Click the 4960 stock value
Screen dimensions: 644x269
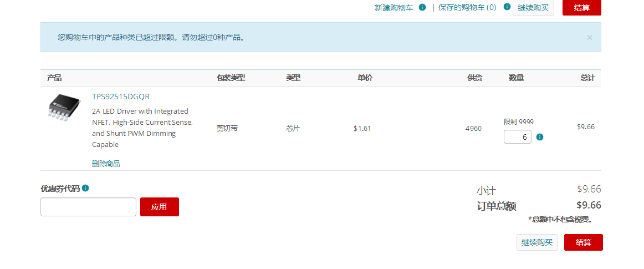click(x=473, y=128)
